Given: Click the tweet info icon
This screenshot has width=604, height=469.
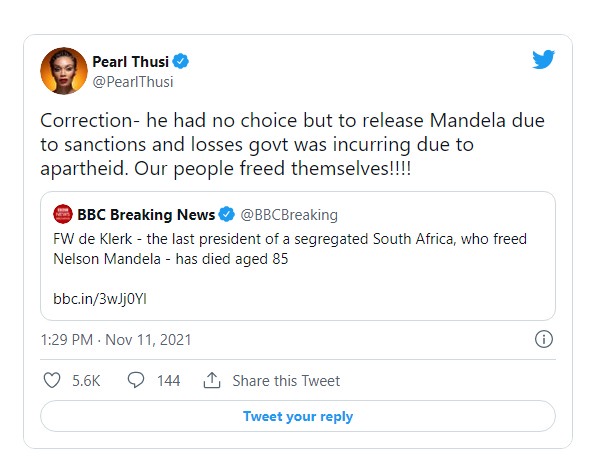Looking at the screenshot, I should (544, 339).
